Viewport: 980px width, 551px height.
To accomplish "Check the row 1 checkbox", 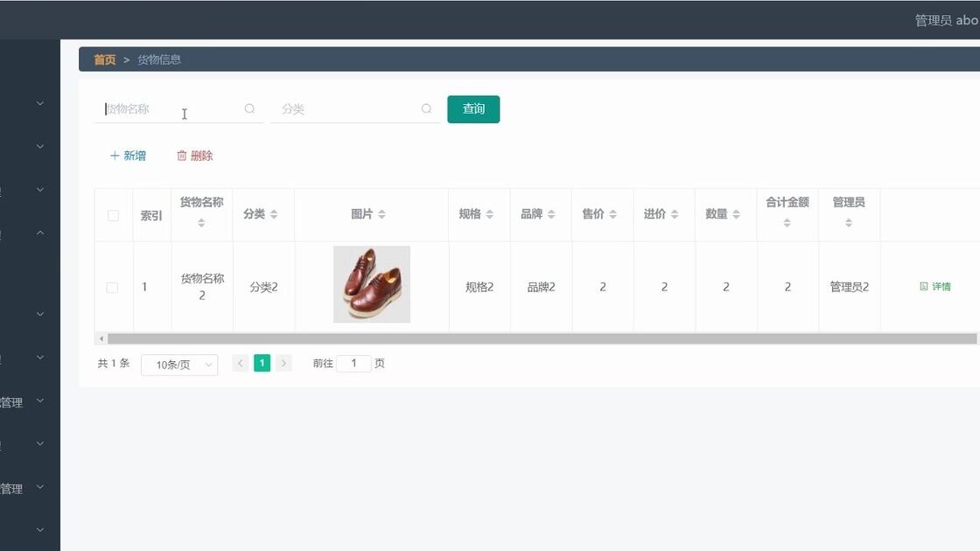I will (113, 288).
